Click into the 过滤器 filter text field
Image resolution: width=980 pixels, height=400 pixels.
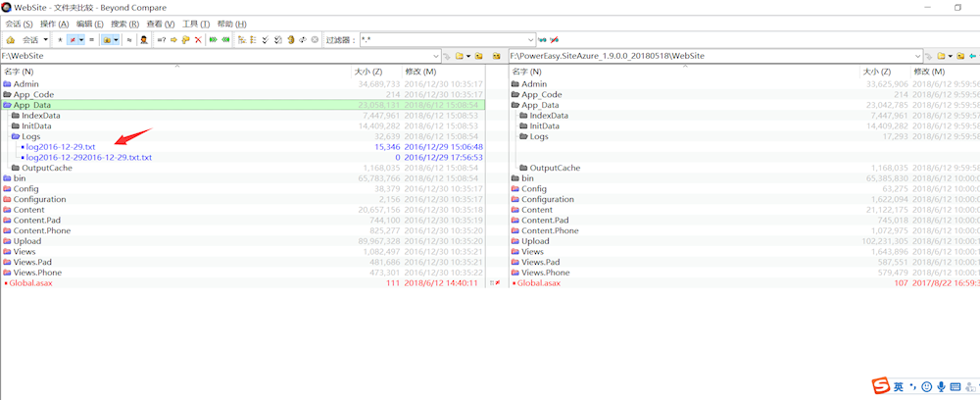click(x=443, y=40)
